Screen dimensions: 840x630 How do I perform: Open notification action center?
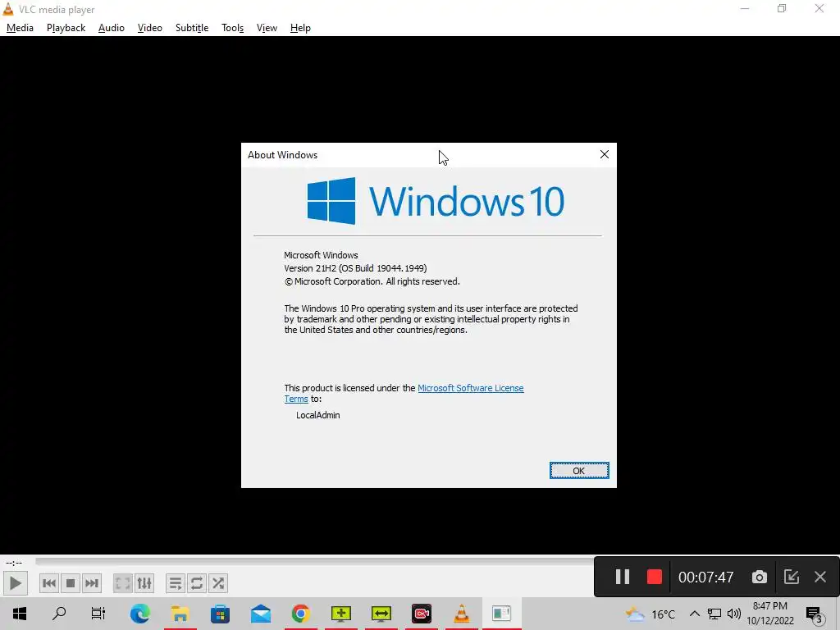coord(815,614)
